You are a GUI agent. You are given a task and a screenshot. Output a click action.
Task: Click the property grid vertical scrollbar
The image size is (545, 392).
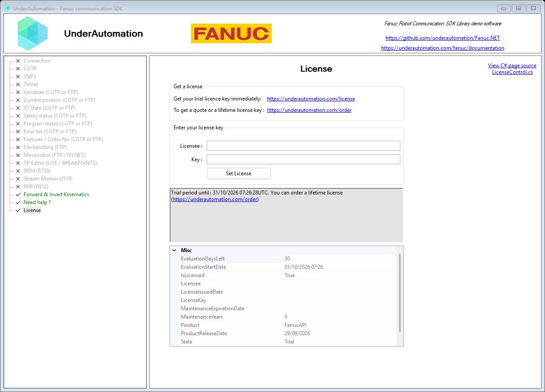[x=400, y=293]
